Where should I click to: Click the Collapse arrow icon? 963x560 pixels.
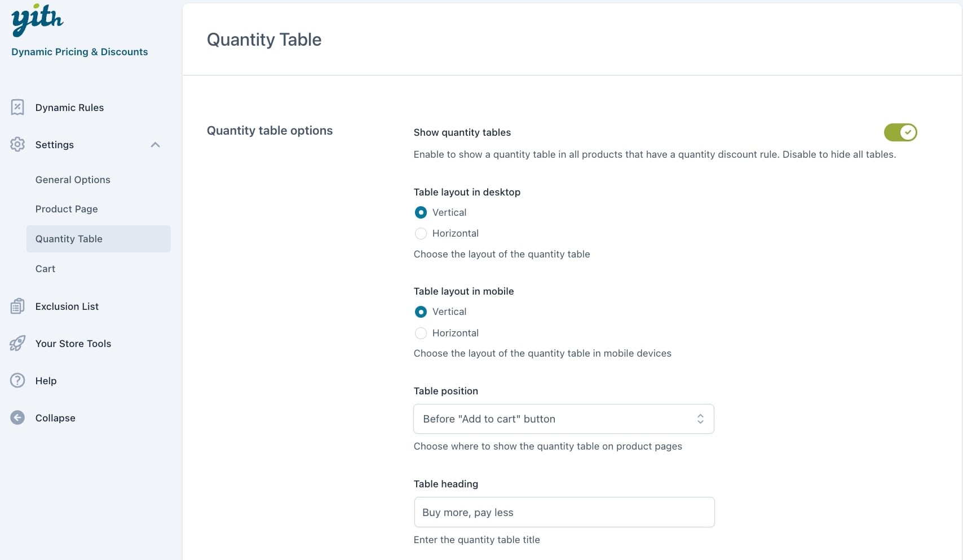click(x=17, y=417)
